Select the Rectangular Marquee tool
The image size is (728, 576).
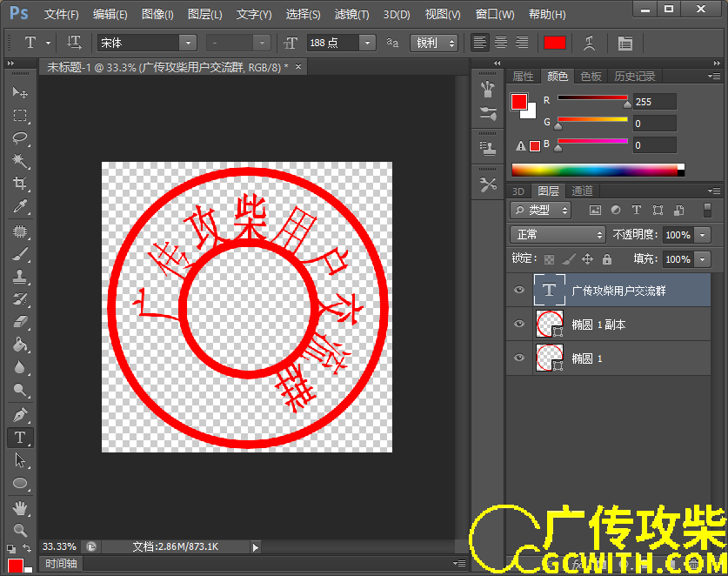click(19, 115)
